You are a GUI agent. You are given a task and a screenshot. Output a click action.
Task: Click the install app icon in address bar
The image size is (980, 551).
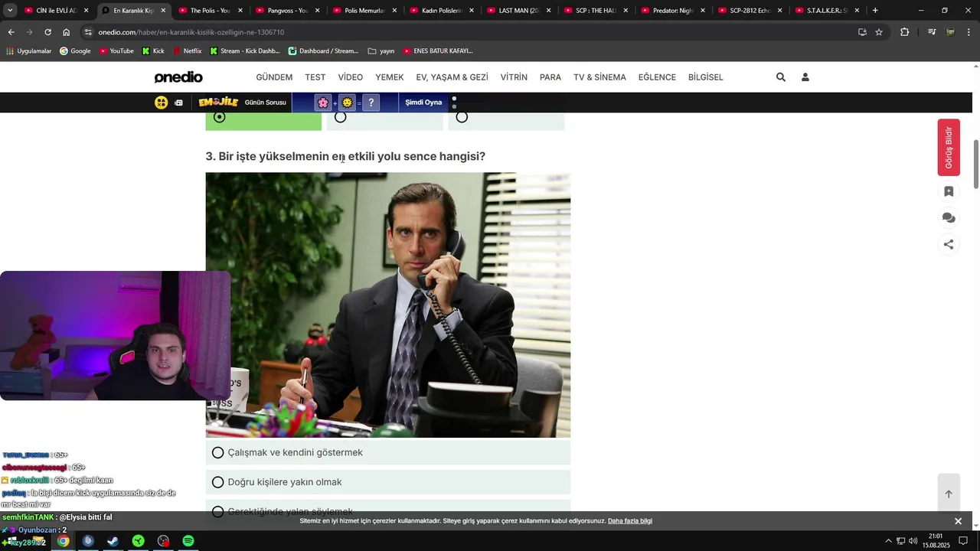(x=862, y=32)
